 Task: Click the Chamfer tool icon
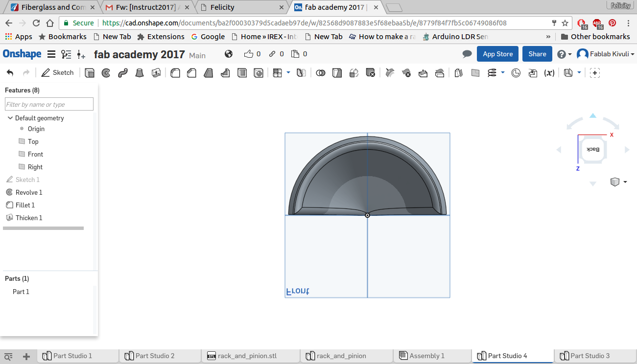pos(192,73)
